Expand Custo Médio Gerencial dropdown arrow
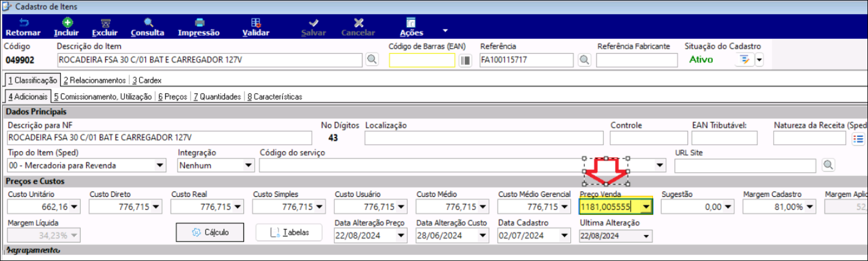The image size is (868, 261). 565,207
